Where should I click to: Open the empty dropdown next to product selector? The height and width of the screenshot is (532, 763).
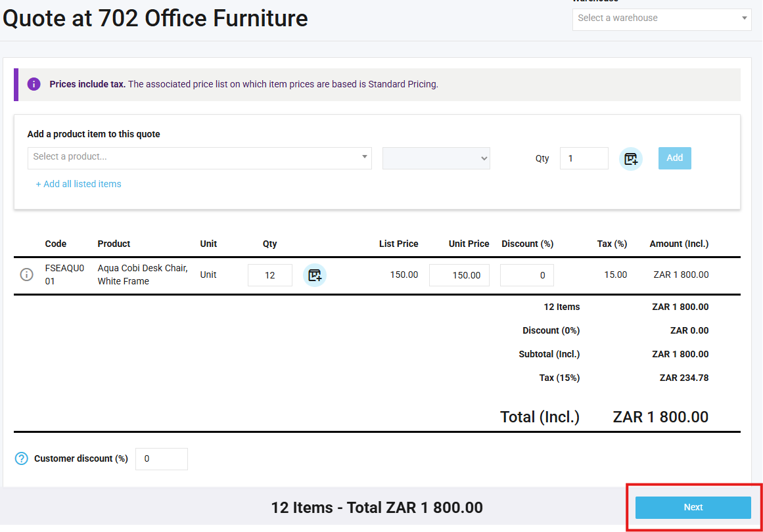tap(436, 158)
